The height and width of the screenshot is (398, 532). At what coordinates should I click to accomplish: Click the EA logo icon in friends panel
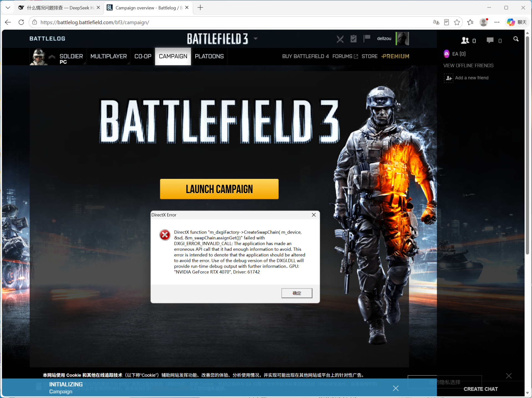[446, 54]
